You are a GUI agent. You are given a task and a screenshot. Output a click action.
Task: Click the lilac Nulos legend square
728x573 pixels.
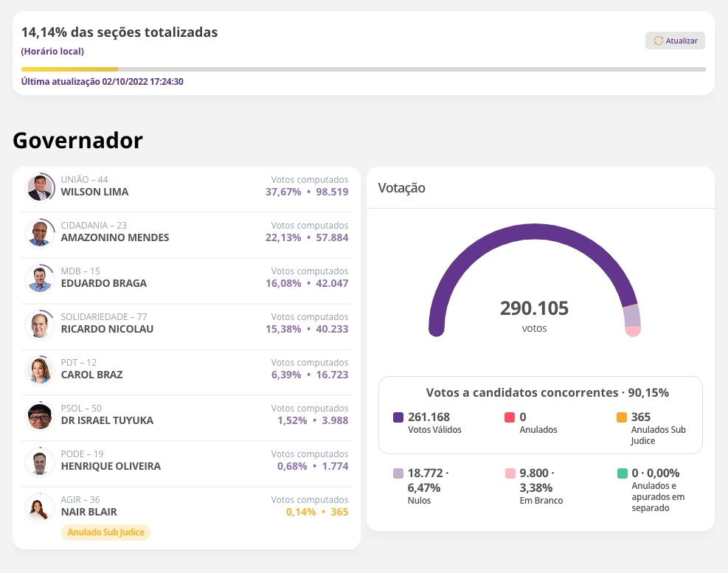[398, 473]
